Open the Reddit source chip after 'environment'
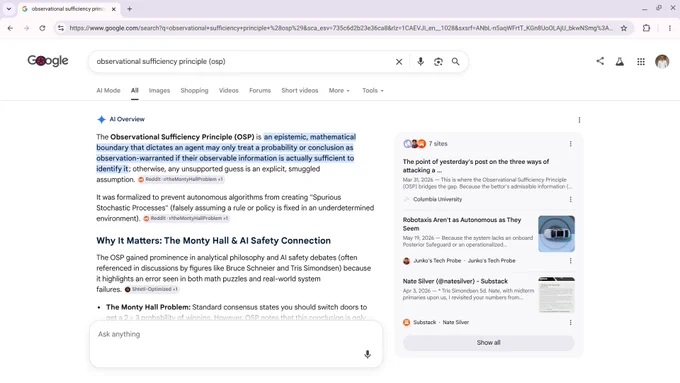The width and height of the screenshot is (680, 383). (186, 218)
